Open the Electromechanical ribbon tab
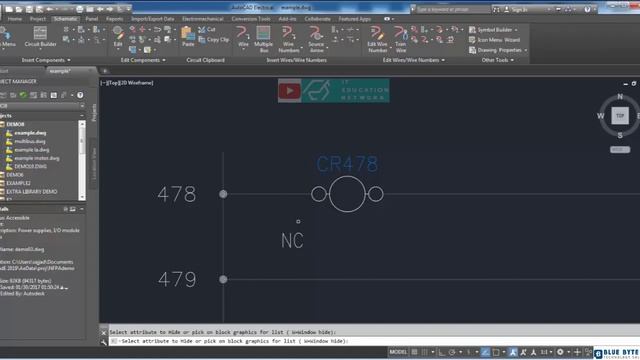Screen dimensions: 640x360 click(x=203, y=19)
